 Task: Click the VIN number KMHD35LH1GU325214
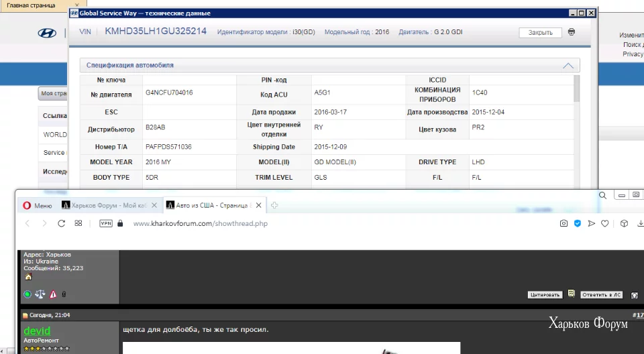(x=156, y=32)
